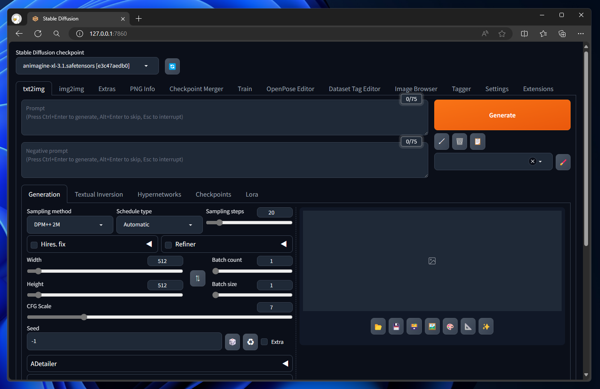Click the Batch count slider
600x389 pixels.
pos(252,271)
